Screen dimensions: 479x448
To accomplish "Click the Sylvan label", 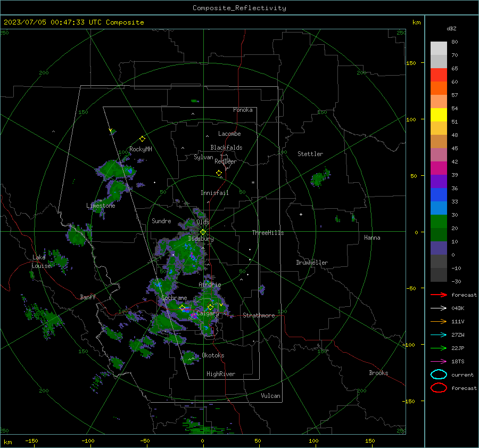I will tap(203, 157).
